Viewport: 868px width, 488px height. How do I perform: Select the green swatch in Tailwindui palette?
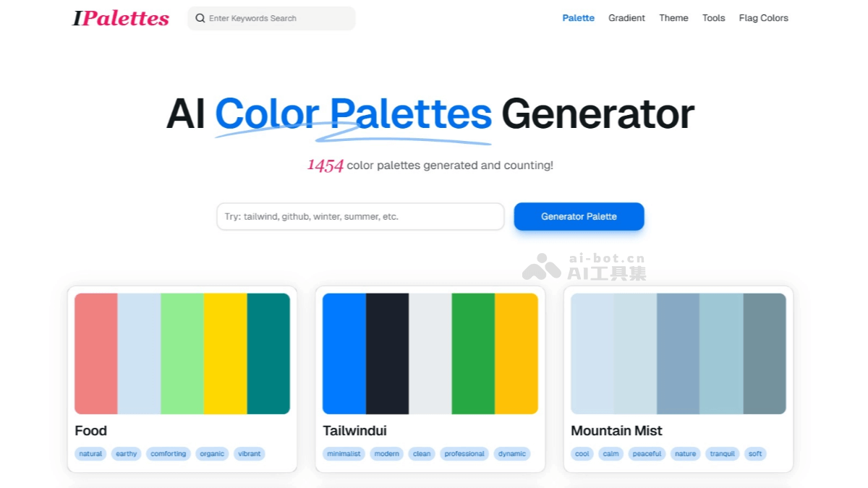pyautogui.click(x=474, y=352)
